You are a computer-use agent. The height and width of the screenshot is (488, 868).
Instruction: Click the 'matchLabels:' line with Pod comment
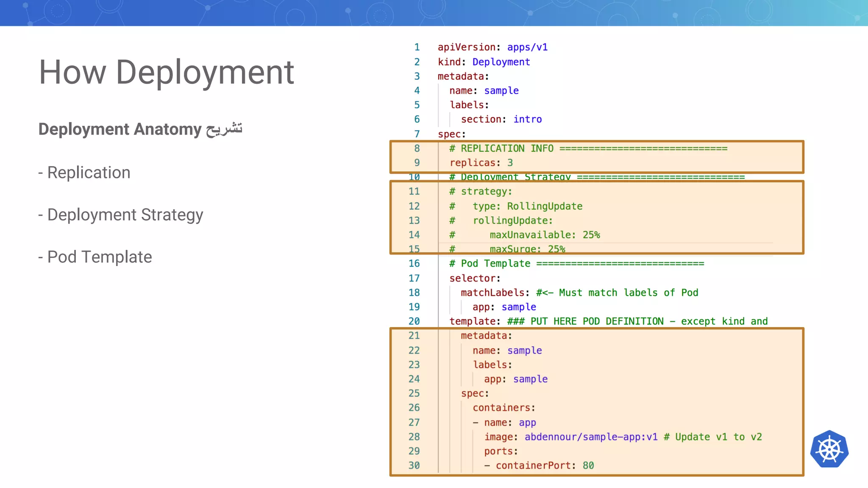pyautogui.click(x=579, y=293)
